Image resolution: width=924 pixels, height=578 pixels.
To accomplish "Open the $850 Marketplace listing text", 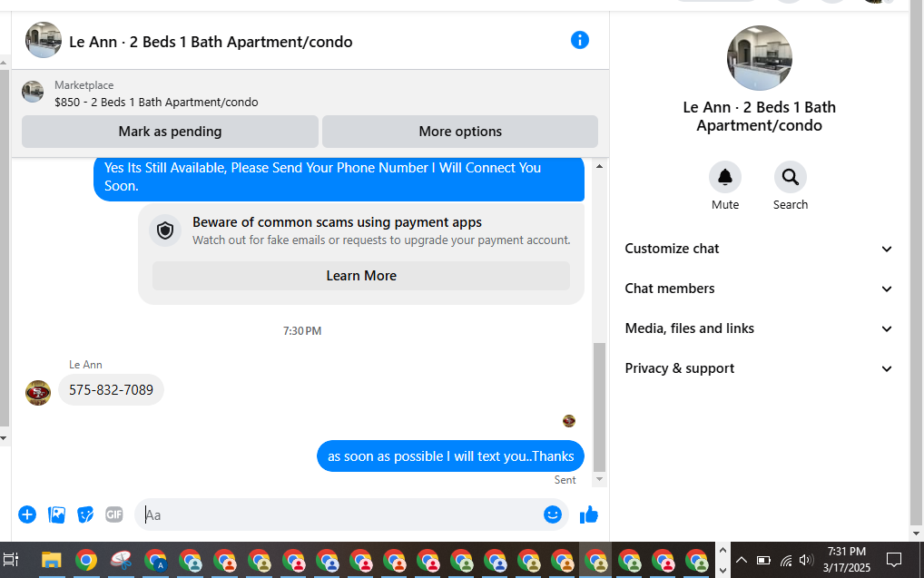I will [x=156, y=102].
